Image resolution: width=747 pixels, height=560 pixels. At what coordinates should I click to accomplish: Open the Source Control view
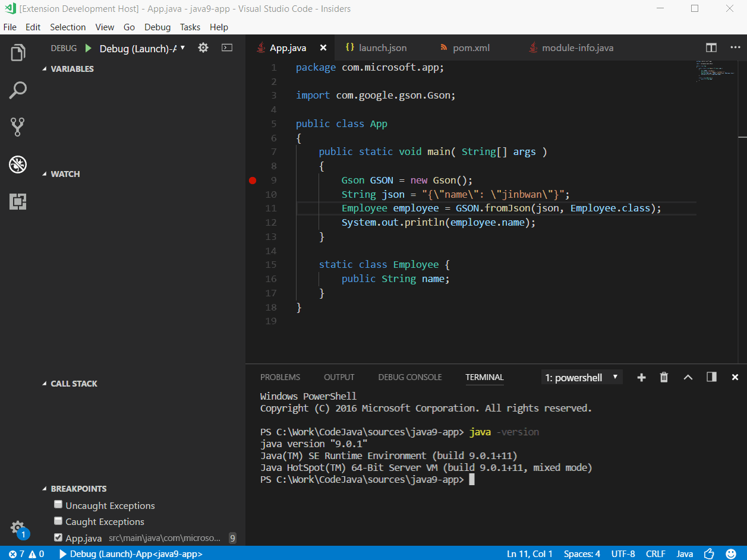18,127
